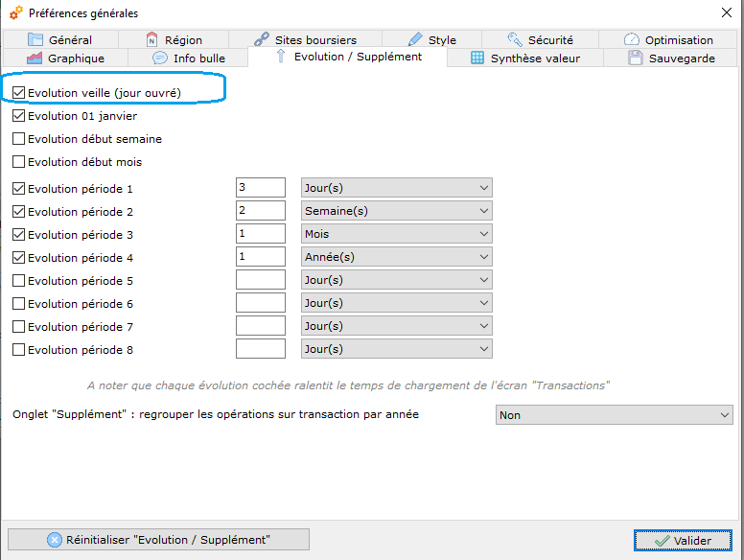Image resolution: width=744 pixels, height=560 pixels.
Task: Open the période 3 Mois unit dropdown
Action: click(397, 233)
